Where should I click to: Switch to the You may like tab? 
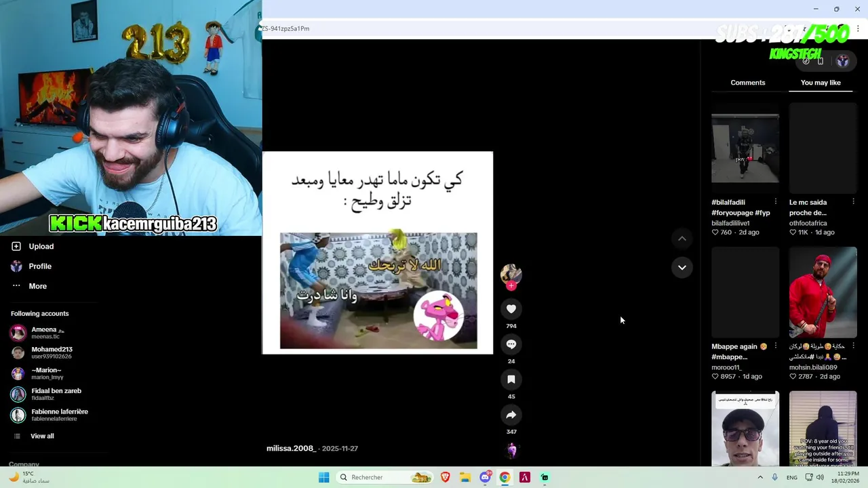[x=821, y=83]
